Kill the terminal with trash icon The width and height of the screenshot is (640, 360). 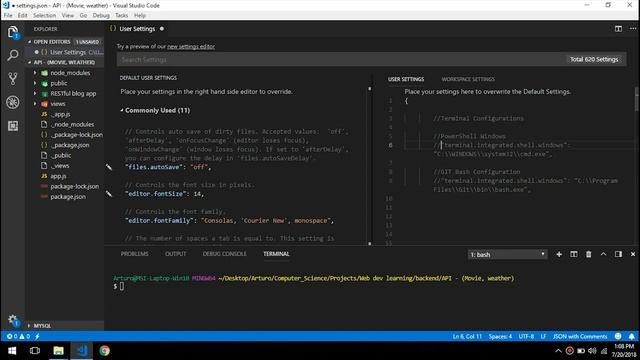click(588, 254)
